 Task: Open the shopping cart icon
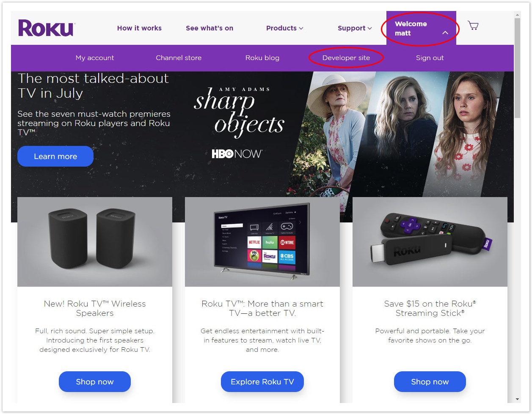point(473,26)
